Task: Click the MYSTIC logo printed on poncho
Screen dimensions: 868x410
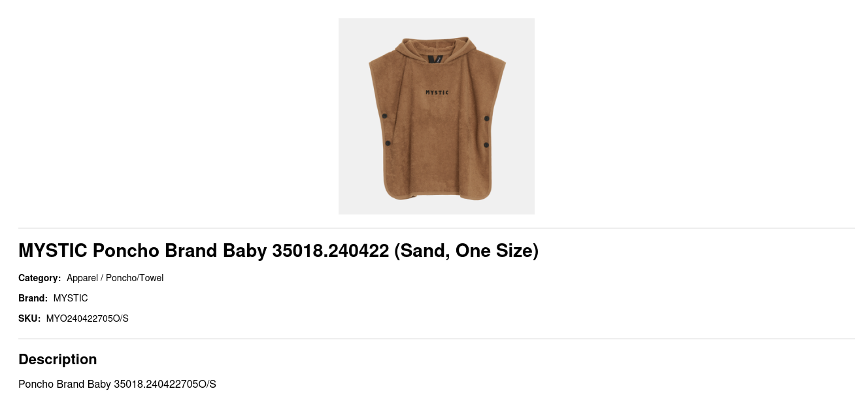Action: click(x=437, y=92)
